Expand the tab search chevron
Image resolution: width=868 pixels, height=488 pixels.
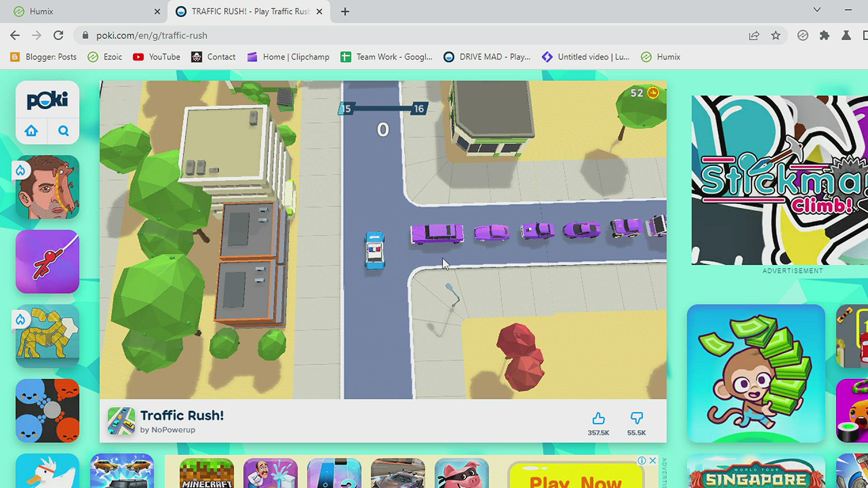pos(816,10)
